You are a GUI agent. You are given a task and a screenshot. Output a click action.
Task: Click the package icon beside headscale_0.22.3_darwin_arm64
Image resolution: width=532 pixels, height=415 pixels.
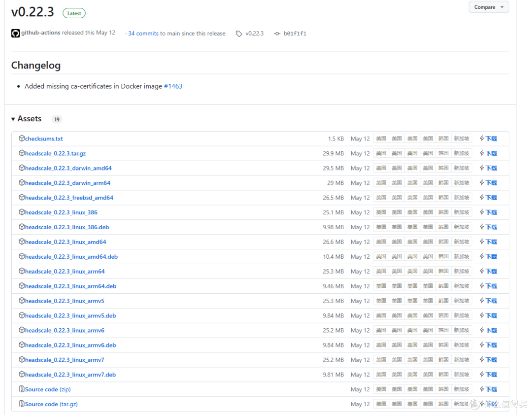click(22, 183)
